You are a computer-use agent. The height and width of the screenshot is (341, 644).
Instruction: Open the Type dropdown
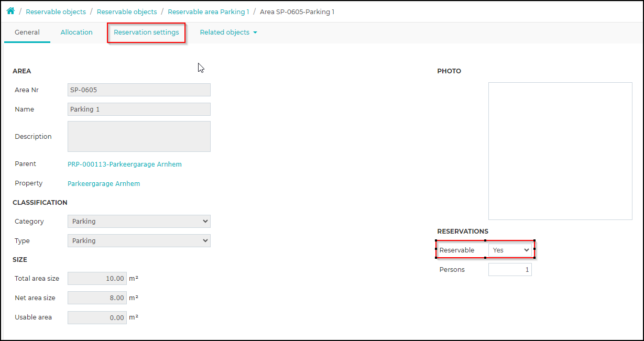click(x=139, y=241)
